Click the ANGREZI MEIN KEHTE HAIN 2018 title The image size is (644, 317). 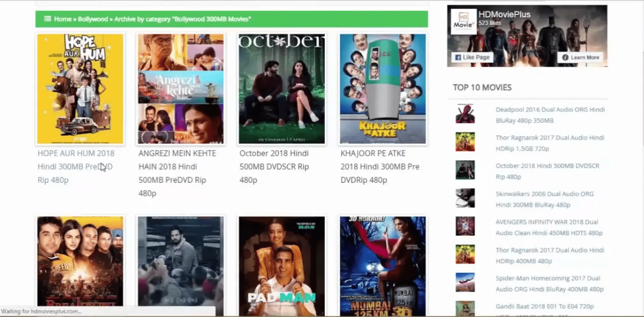[x=177, y=173]
